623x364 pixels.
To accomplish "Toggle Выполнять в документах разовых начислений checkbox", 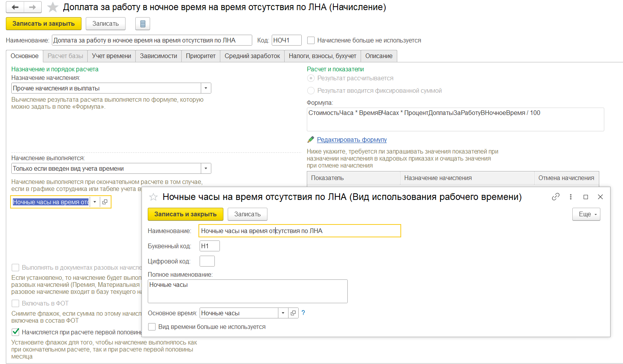I will point(16,267).
